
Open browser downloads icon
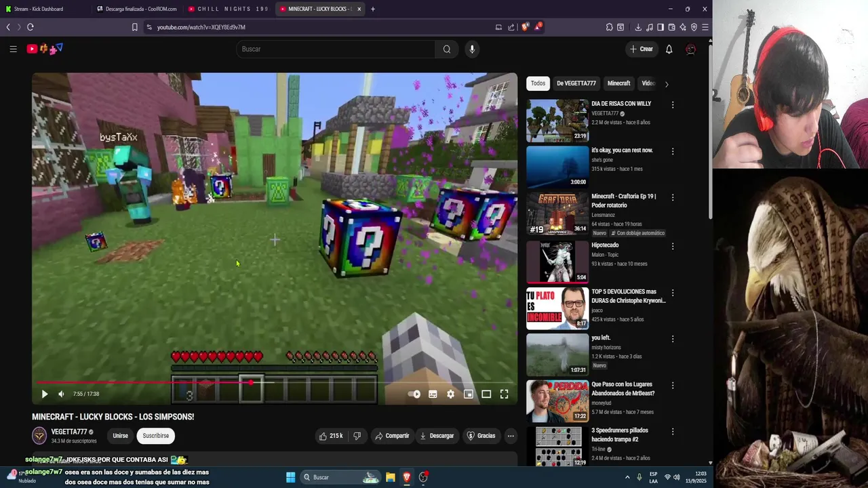638,27
